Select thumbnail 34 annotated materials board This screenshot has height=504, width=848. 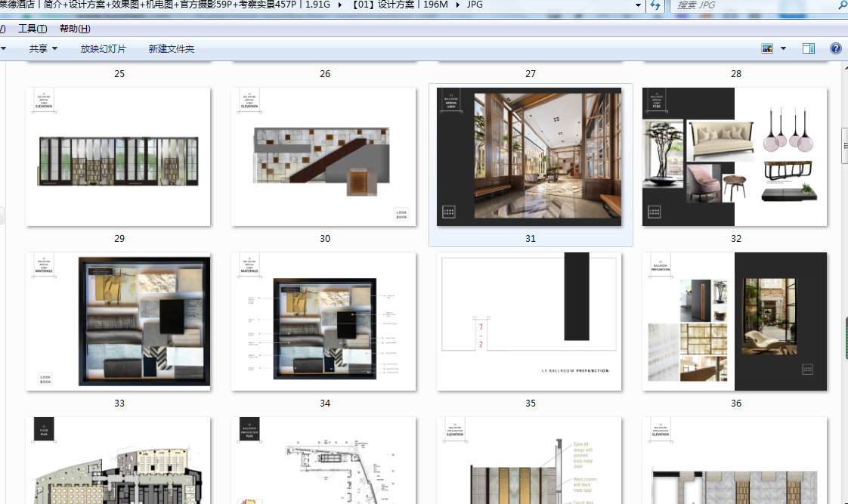click(x=323, y=321)
